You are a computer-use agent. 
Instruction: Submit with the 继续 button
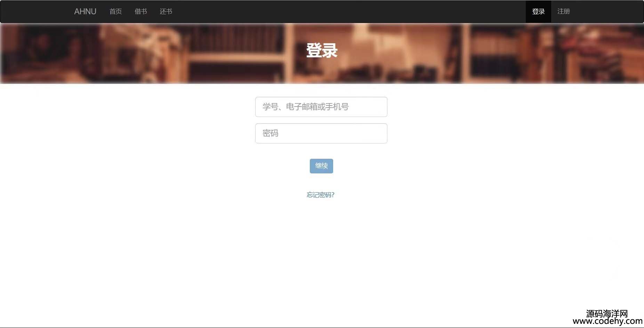tap(321, 166)
